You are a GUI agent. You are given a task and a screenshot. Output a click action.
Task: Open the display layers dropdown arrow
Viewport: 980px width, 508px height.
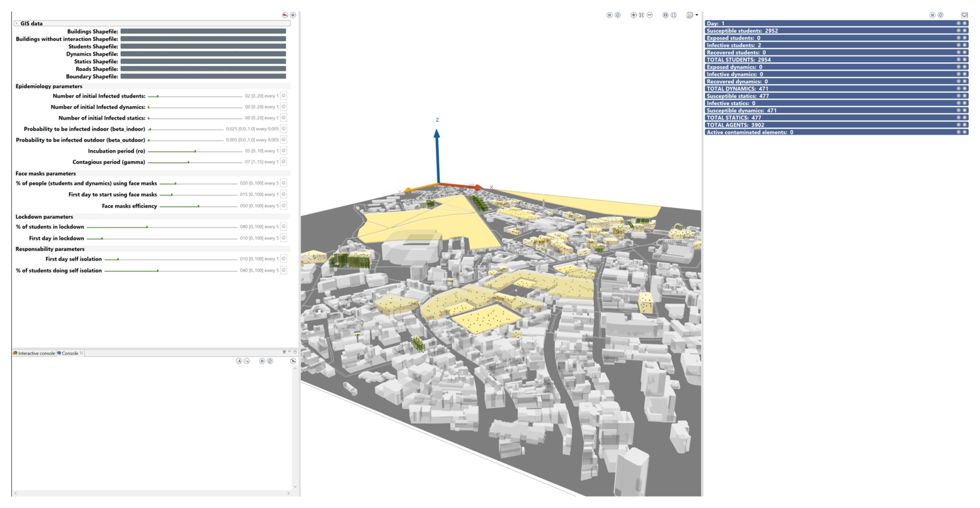pos(697,15)
